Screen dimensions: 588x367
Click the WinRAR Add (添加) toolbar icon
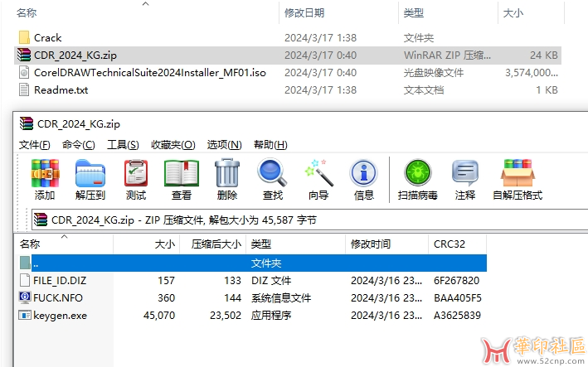click(45, 173)
